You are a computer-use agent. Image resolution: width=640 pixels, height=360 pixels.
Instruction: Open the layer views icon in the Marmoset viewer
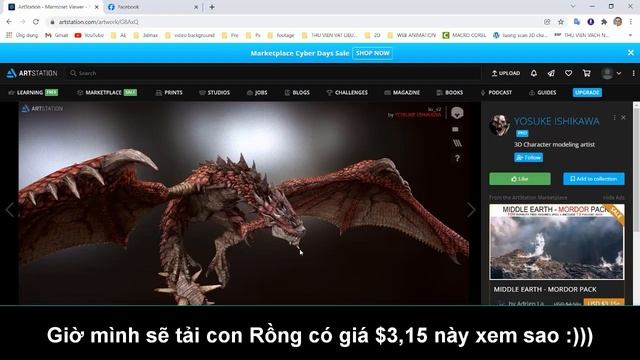(457, 143)
